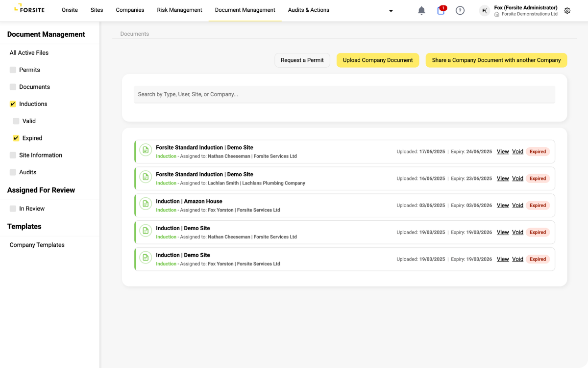The height and width of the screenshot is (368, 588).
Task: Click document icon for Nathan Cheeseman Forsite Standard Induction
Action: point(145,150)
